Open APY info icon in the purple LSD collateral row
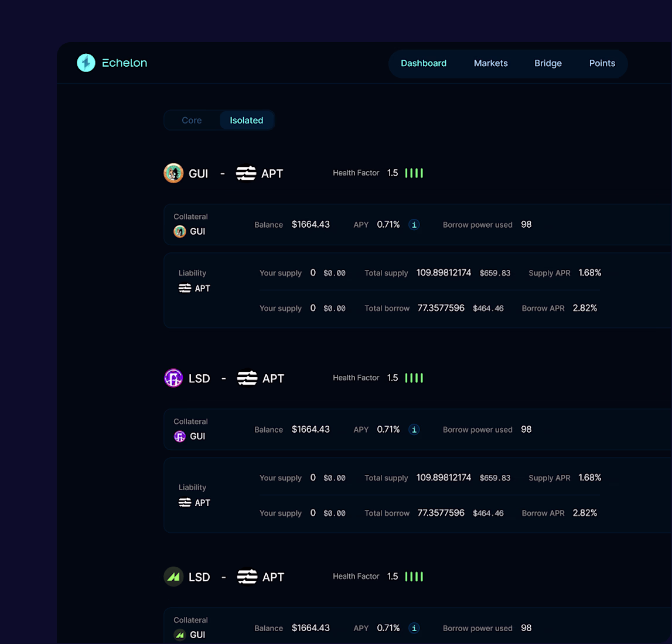Image resolution: width=672 pixels, height=644 pixels. [x=414, y=430]
